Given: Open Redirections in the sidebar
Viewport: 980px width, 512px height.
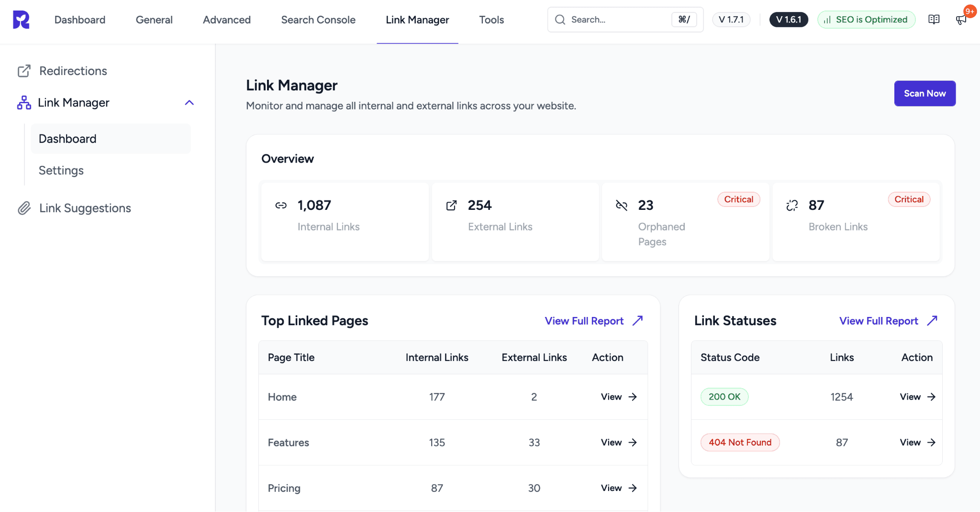Looking at the screenshot, I should [x=73, y=71].
